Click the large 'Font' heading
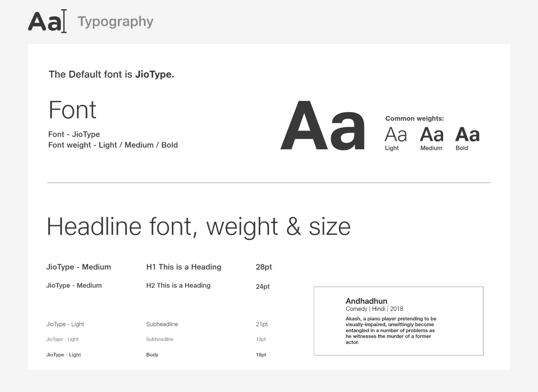 click(72, 110)
